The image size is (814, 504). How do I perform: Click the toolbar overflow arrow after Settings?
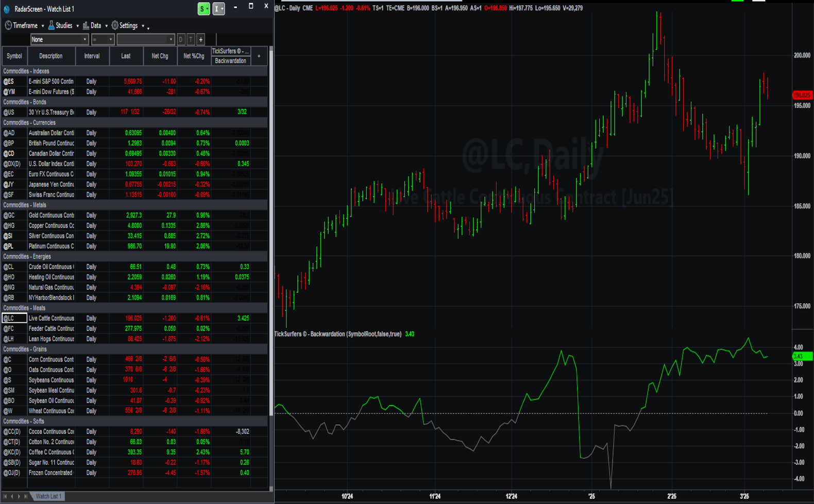(x=148, y=27)
